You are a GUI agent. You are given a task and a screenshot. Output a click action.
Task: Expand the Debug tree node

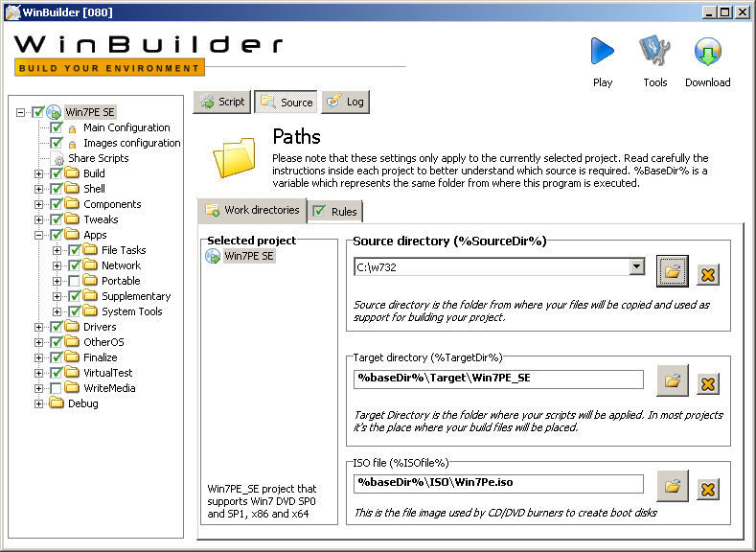(x=38, y=403)
